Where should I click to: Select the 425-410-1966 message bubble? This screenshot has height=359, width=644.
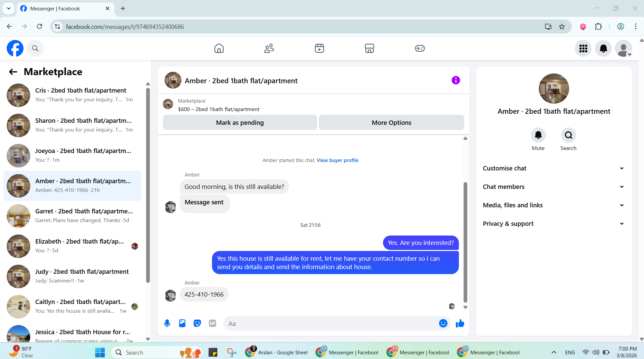(x=204, y=295)
